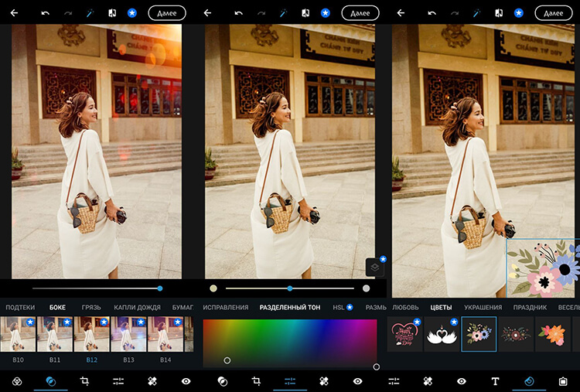This screenshot has width=580, height=392.
Task: Pick the orange flower sticker
Action: coord(553,334)
